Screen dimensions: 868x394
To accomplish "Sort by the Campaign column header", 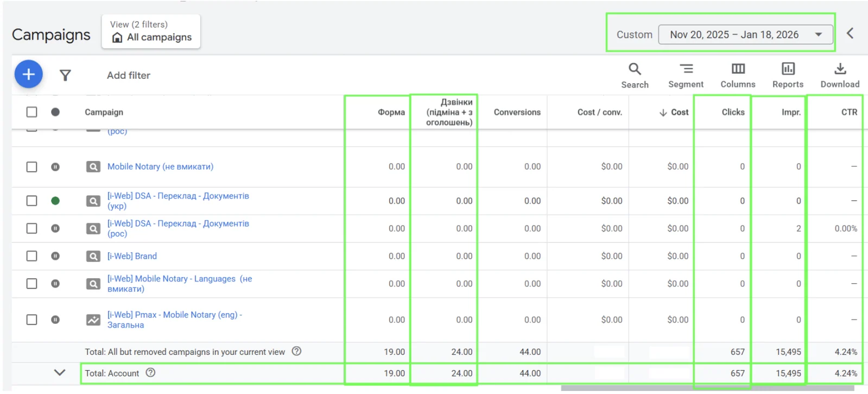I will (x=104, y=112).
